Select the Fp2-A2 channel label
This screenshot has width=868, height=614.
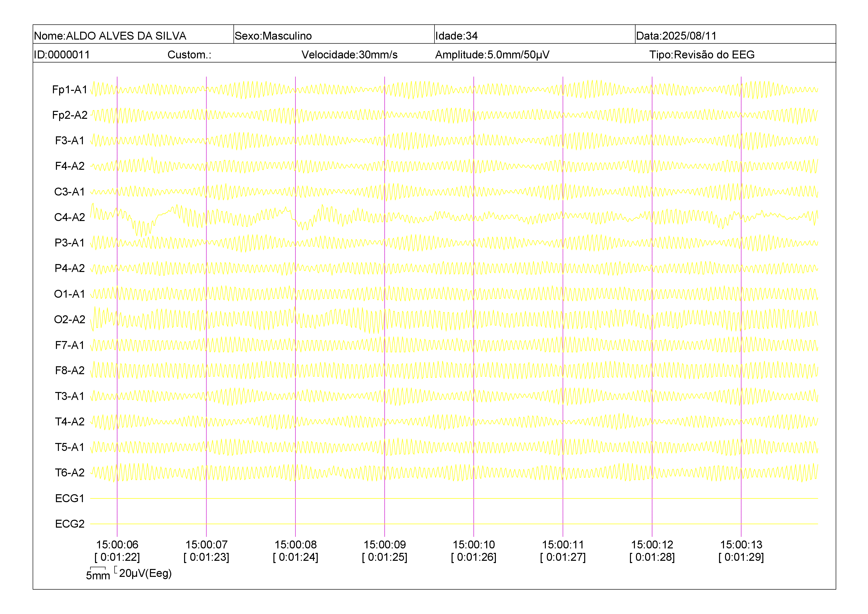click(70, 115)
